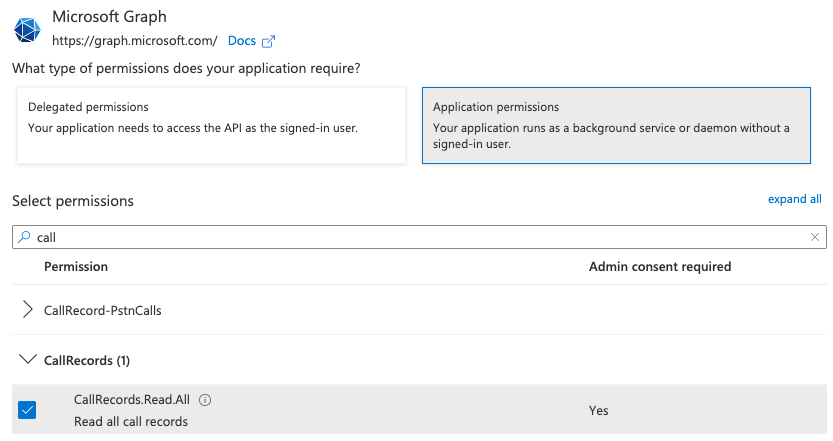This screenshot has height=441, width=833.
Task: Click the Select permissions heading
Action: [73, 201]
